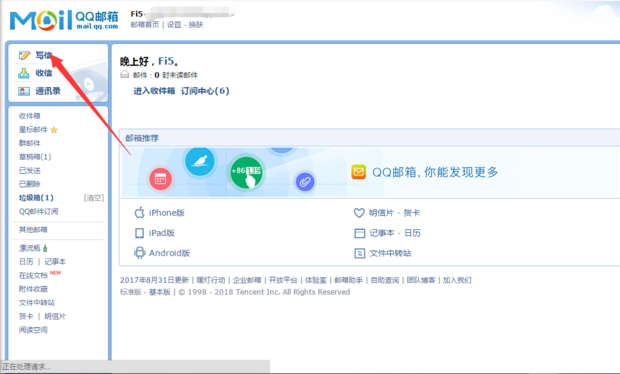
Task: Open 团队博客 footer link
Action: [421, 280]
